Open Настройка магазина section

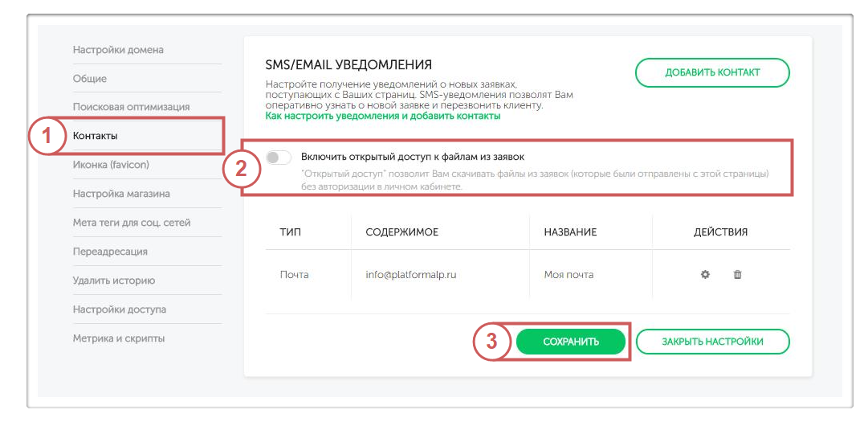click(x=121, y=194)
